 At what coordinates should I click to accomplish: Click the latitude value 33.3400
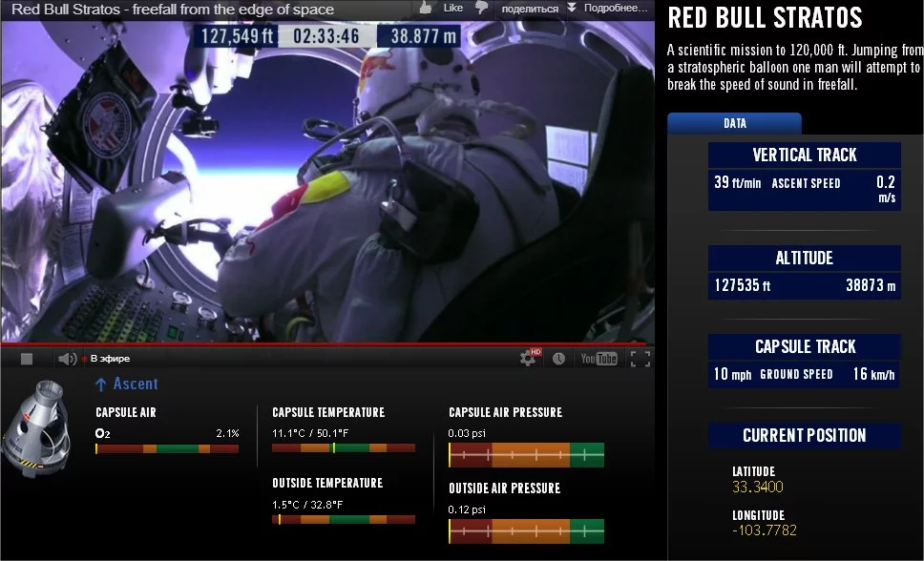pos(757,487)
